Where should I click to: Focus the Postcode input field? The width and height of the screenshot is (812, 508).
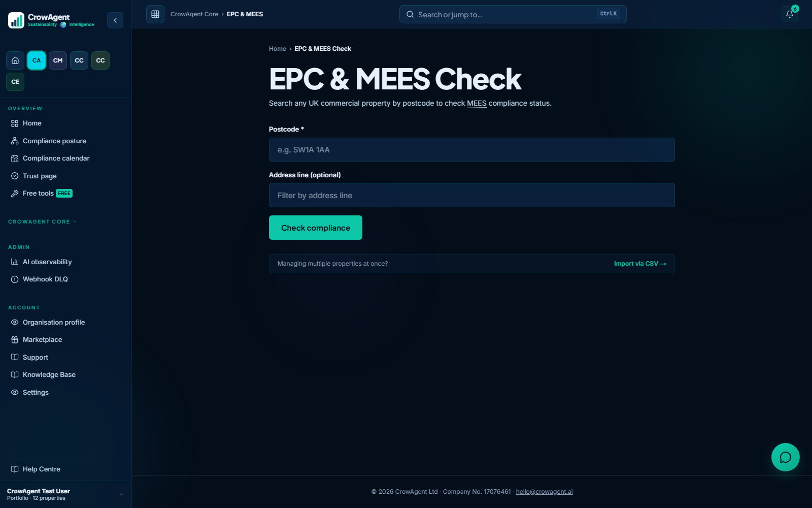(472, 150)
